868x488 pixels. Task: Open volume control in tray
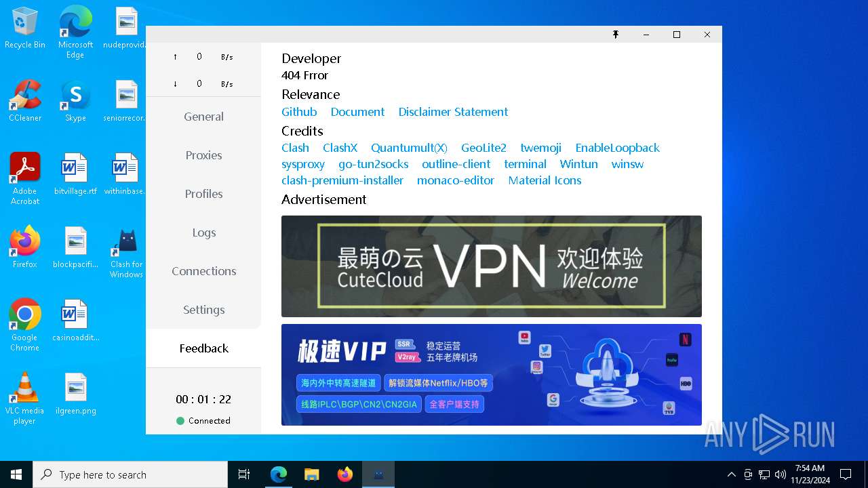click(781, 474)
